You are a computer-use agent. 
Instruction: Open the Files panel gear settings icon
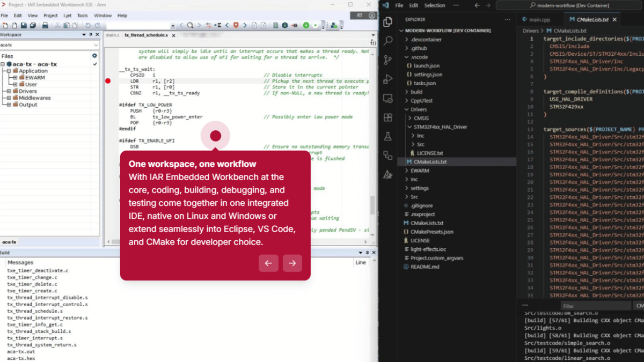[x=94, y=56]
